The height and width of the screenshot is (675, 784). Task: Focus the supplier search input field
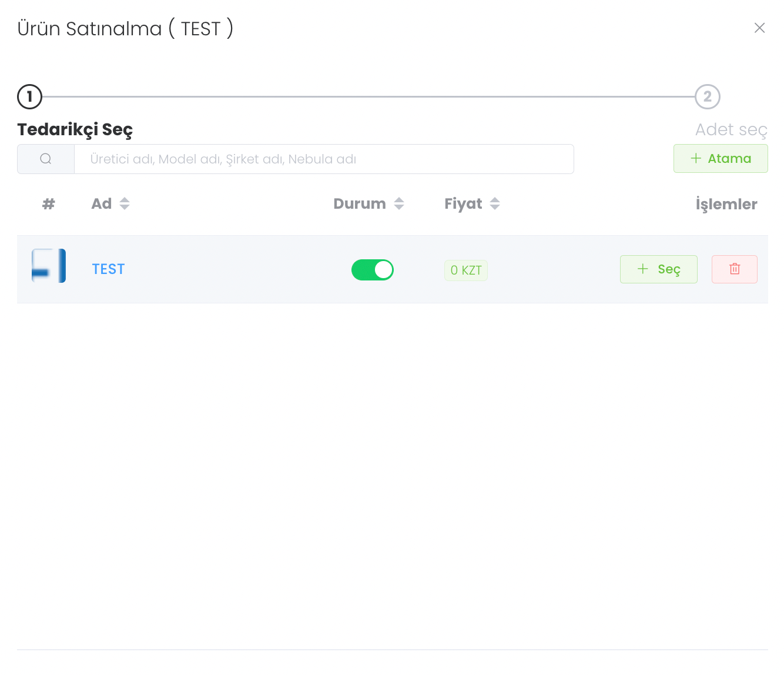pyautogui.click(x=323, y=159)
